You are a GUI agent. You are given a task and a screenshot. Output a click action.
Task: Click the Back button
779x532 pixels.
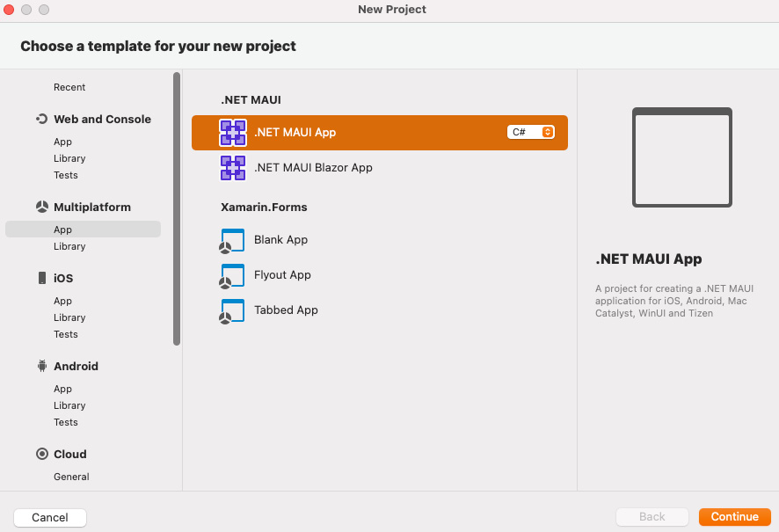[652, 517]
